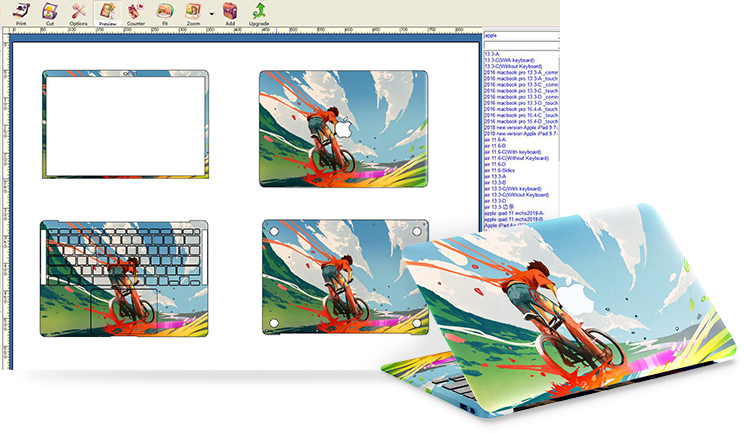Expand the Zoom dropdown arrow

211,14
